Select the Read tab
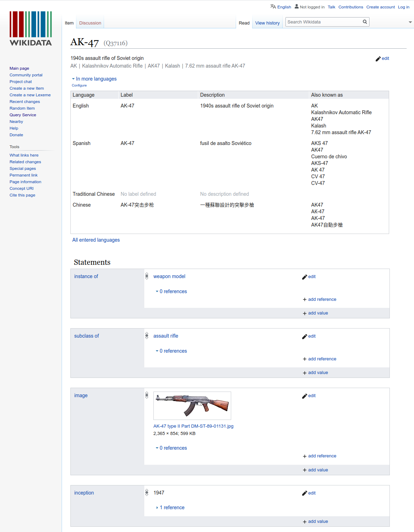The width and height of the screenshot is (414, 532). (x=244, y=23)
